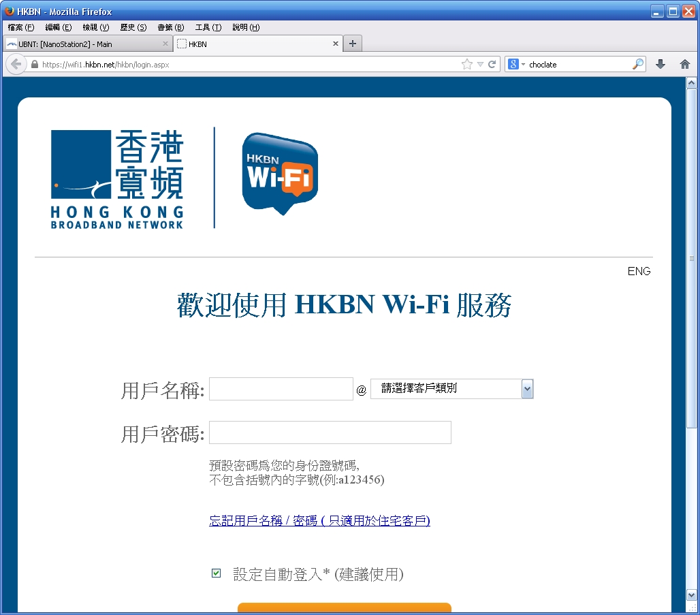The image size is (700, 615).
Task: Click the back navigation arrow
Action: [x=16, y=64]
